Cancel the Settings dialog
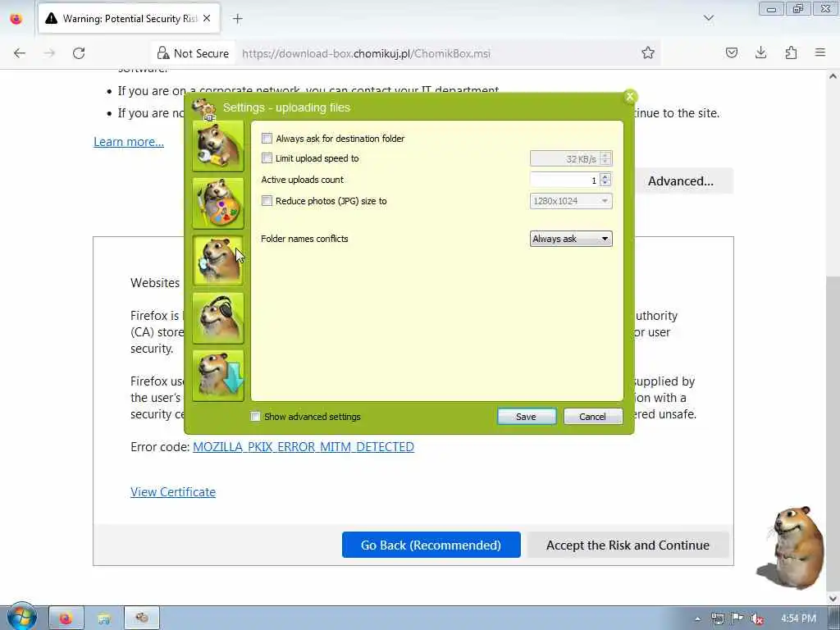The image size is (840, 630). point(592,416)
